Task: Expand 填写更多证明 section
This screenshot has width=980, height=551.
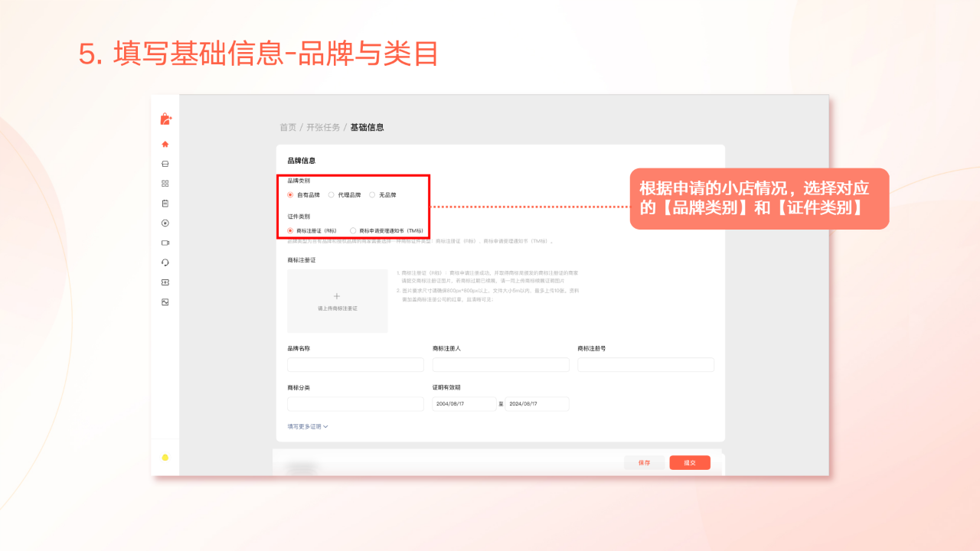Action: (x=308, y=426)
